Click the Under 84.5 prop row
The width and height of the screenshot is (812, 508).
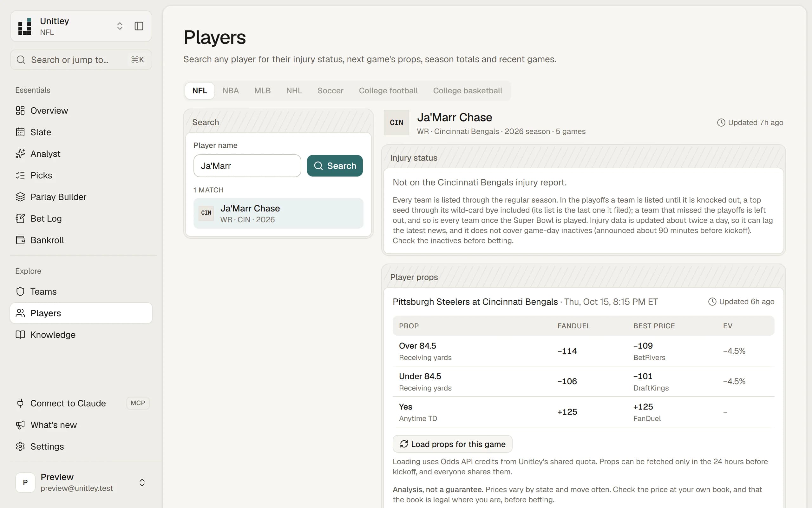[x=584, y=382]
